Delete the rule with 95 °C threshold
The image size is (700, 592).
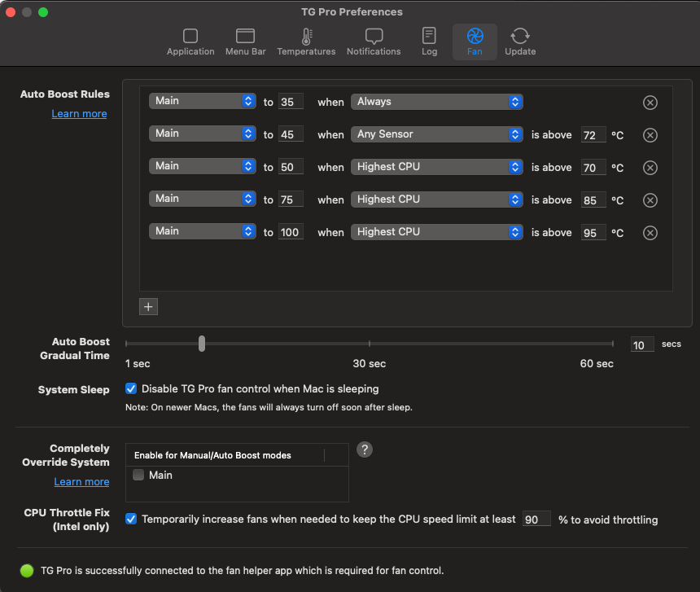point(650,233)
